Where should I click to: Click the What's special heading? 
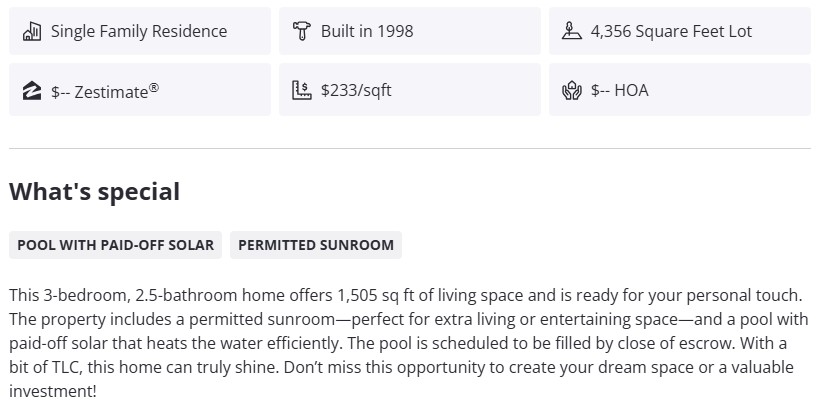(95, 192)
